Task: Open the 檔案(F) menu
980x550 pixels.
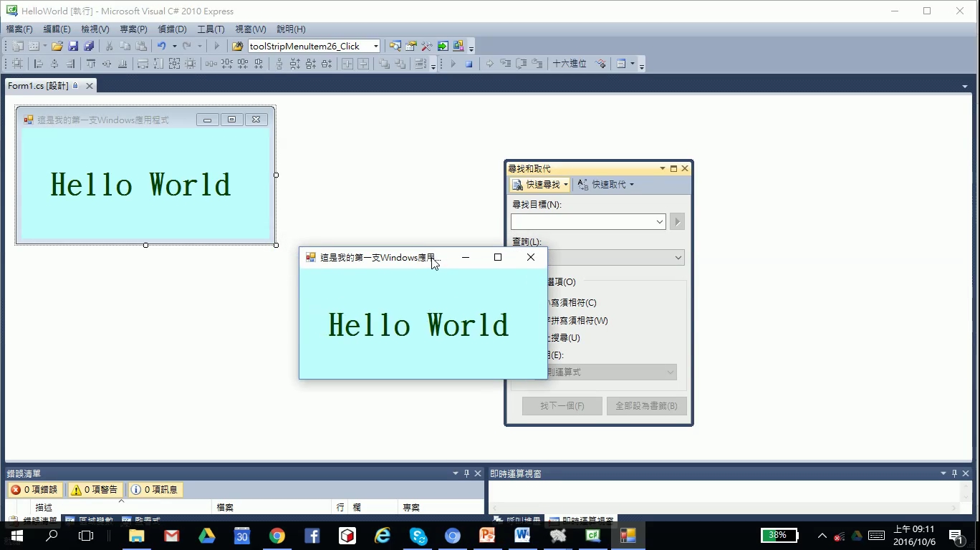Action: tap(19, 29)
